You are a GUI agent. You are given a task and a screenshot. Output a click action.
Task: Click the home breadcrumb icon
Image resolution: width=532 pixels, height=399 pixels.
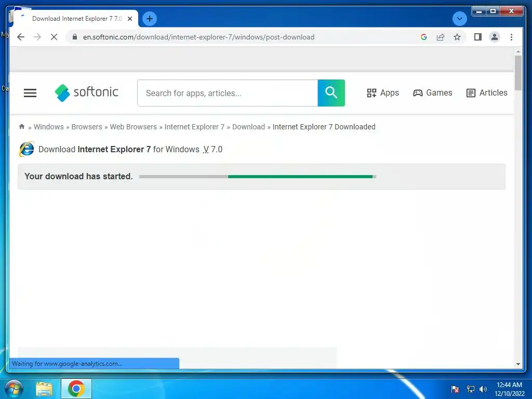pos(22,127)
